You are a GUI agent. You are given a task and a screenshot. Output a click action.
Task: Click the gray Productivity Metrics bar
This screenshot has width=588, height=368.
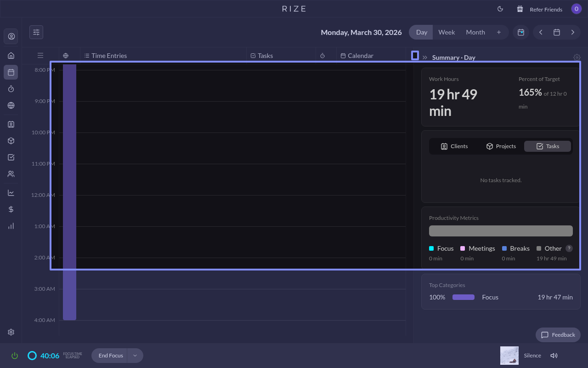tap(501, 231)
